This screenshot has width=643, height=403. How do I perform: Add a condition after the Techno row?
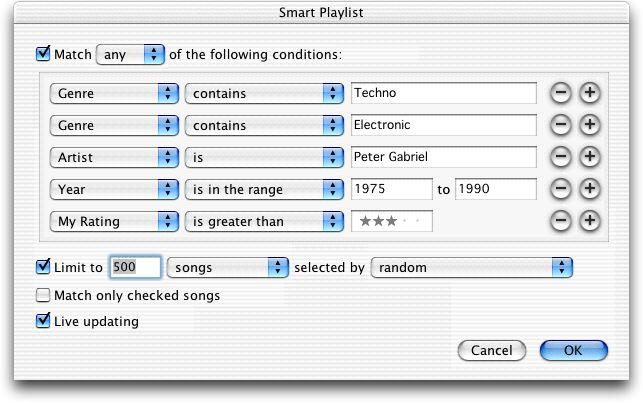tap(590, 93)
